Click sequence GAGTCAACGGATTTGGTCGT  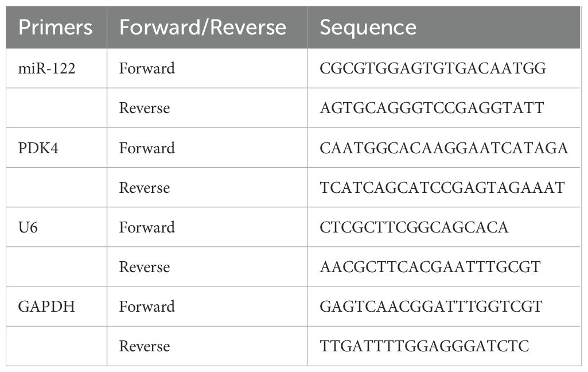coord(431,307)
